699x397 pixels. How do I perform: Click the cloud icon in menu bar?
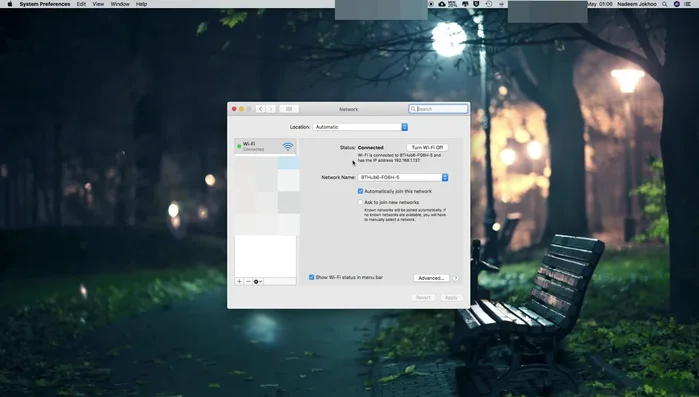[x=442, y=4]
